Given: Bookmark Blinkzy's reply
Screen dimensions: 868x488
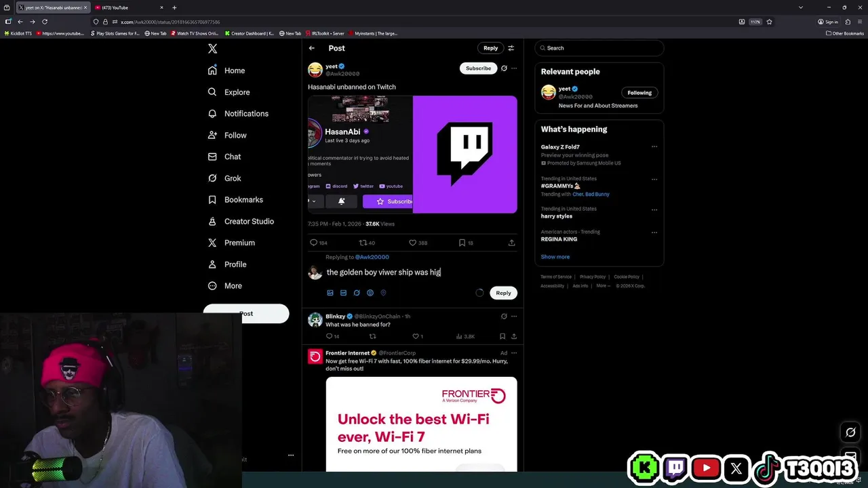Looking at the screenshot, I should 502,336.
